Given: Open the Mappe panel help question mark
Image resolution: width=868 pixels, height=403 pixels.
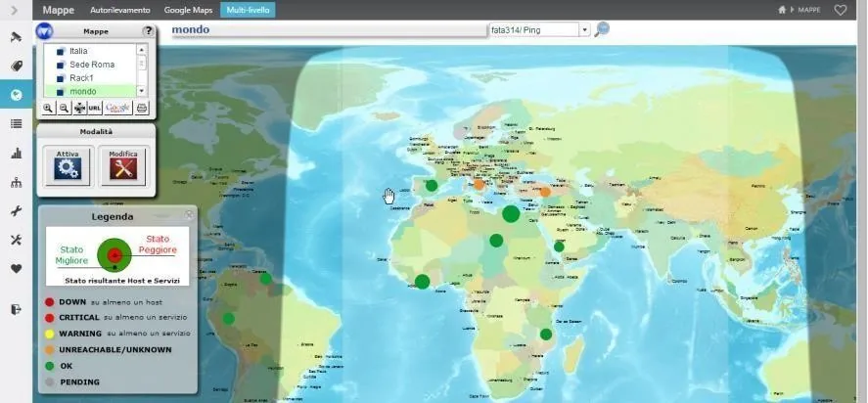Looking at the screenshot, I should pos(148,31).
